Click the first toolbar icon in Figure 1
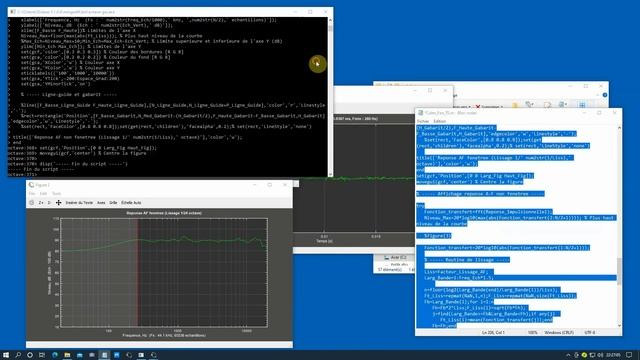The height and width of the screenshot is (360, 640). (x=31, y=203)
